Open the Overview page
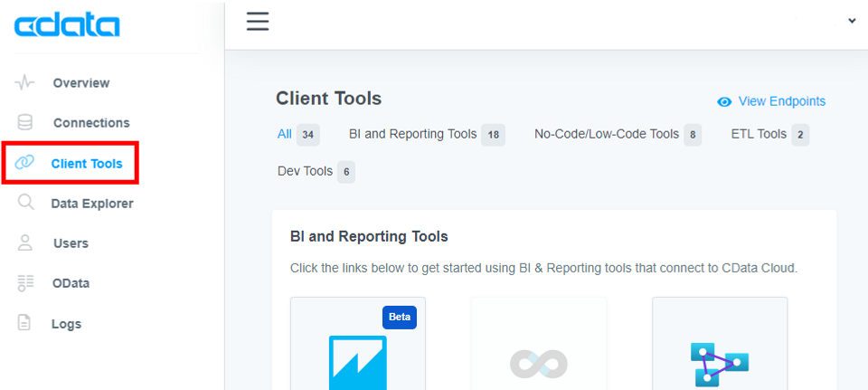 (x=81, y=83)
